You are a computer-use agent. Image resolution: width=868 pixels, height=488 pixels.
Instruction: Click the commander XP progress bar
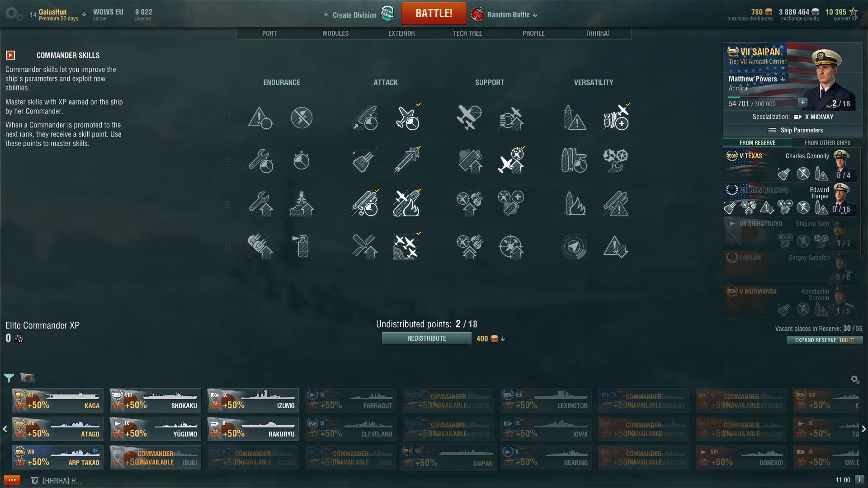[762, 97]
